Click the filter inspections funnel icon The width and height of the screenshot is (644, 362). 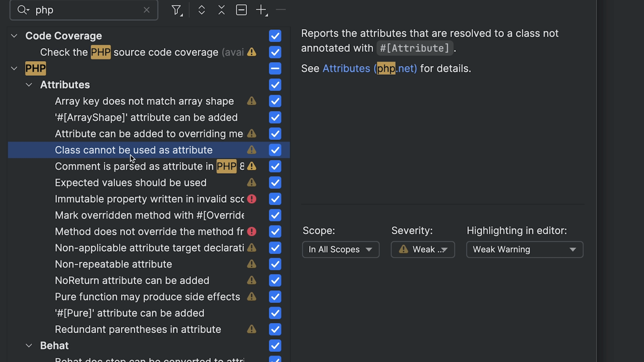[x=176, y=10]
